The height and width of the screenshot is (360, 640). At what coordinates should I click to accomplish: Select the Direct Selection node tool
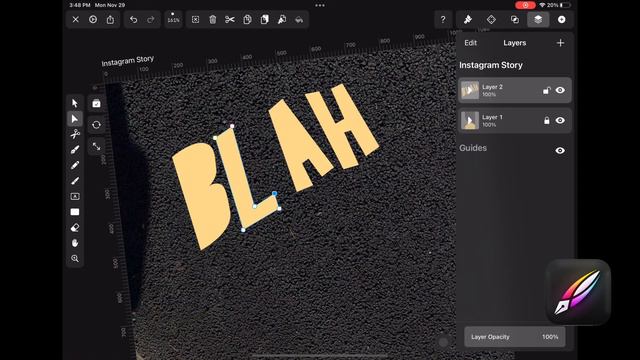tap(75, 119)
